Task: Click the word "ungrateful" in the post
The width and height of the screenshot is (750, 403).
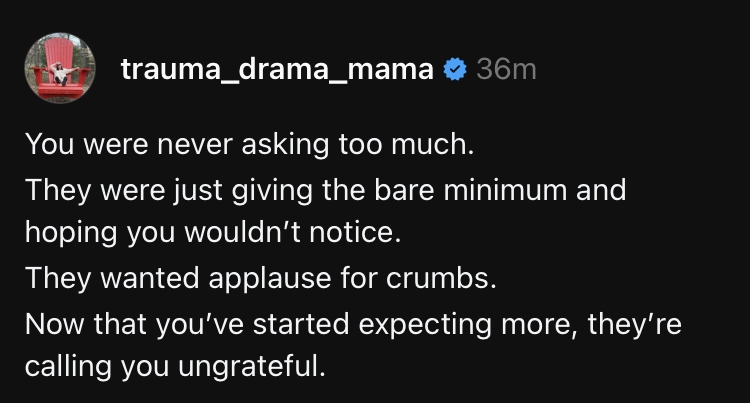Action: (252, 367)
